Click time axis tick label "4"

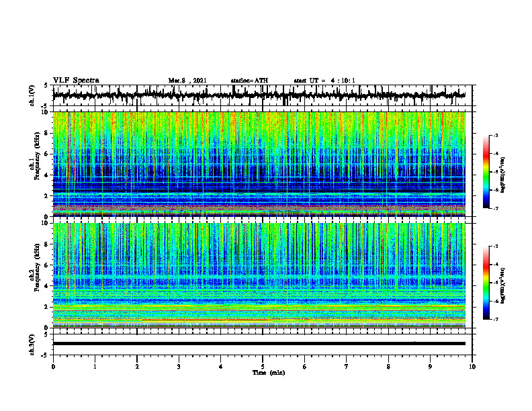tap(221, 367)
